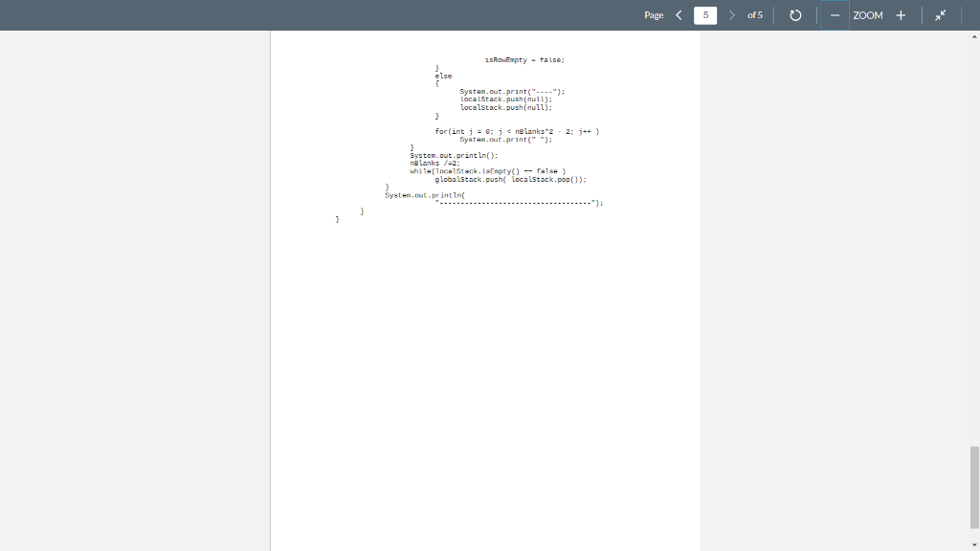Viewport: 980px width, 551px height.
Task: Click the ZOOM label in toolbar
Action: (x=868, y=15)
